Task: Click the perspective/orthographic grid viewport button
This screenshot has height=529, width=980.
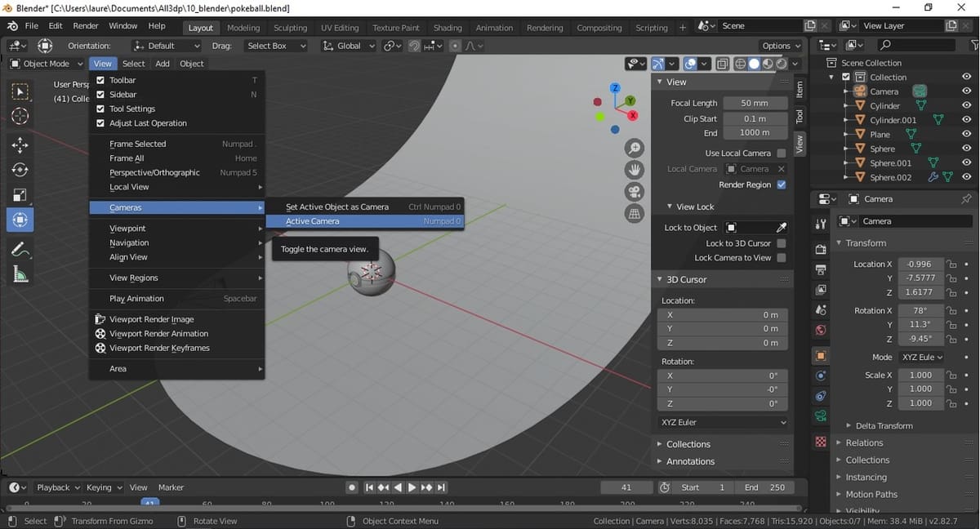Action: [x=635, y=214]
